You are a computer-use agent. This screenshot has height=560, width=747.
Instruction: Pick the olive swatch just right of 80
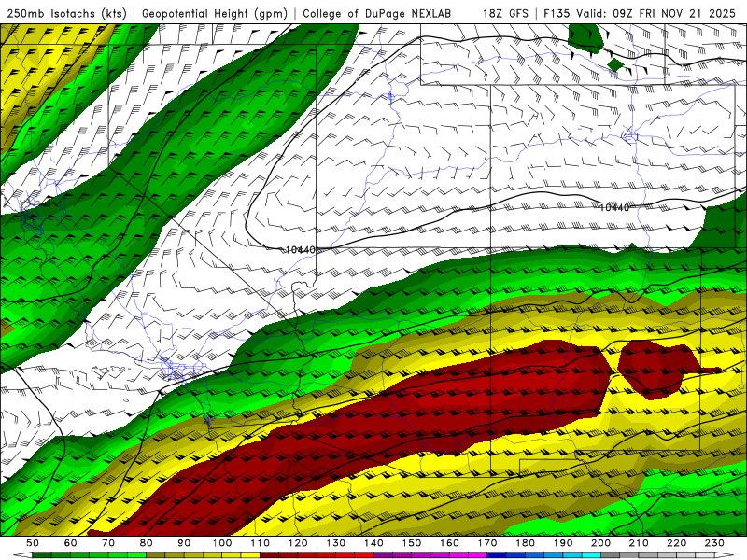tap(155, 554)
